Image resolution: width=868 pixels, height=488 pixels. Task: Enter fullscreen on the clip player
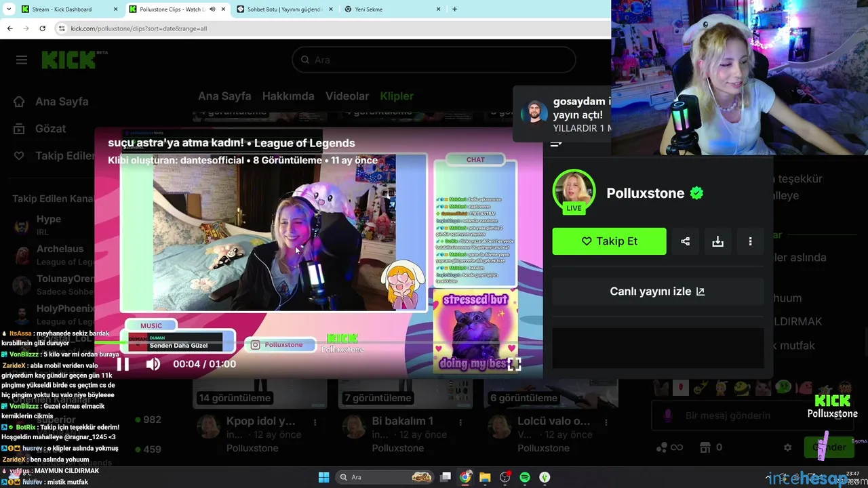(515, 364)
